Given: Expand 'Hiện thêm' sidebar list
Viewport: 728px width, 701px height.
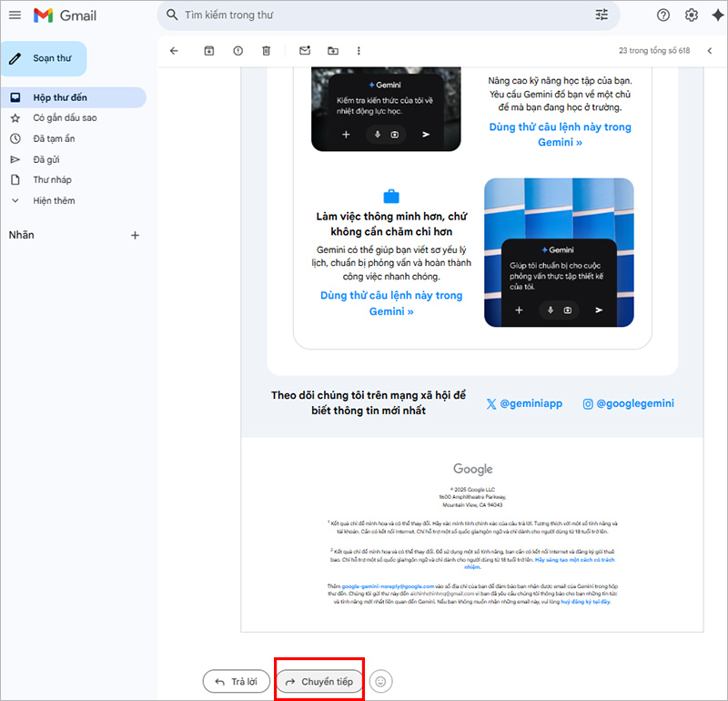Looking at the screenshot, I should pos(54,200).
